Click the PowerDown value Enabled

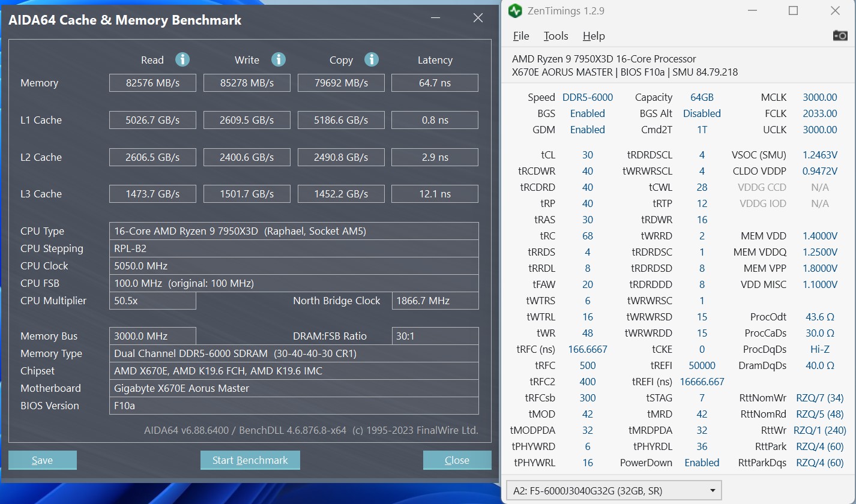pyautogui.click(x=702, y=463)
